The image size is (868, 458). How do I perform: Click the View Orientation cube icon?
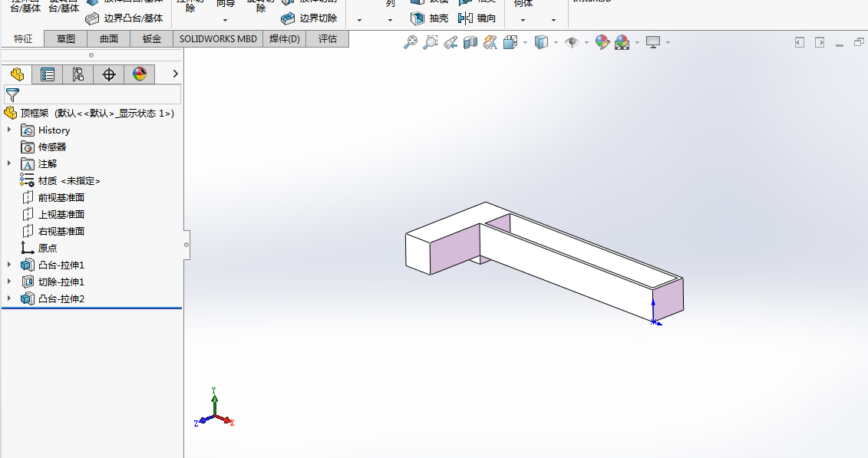click(510, 42)
